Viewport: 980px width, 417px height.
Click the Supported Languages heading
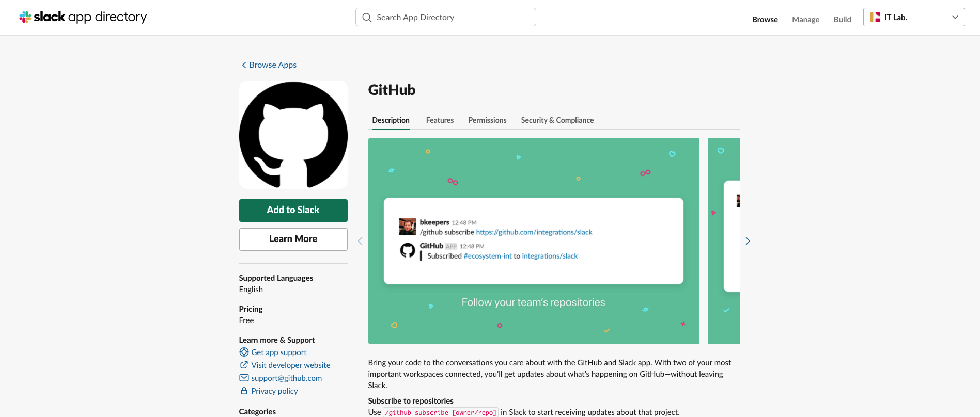click(276, 278)
